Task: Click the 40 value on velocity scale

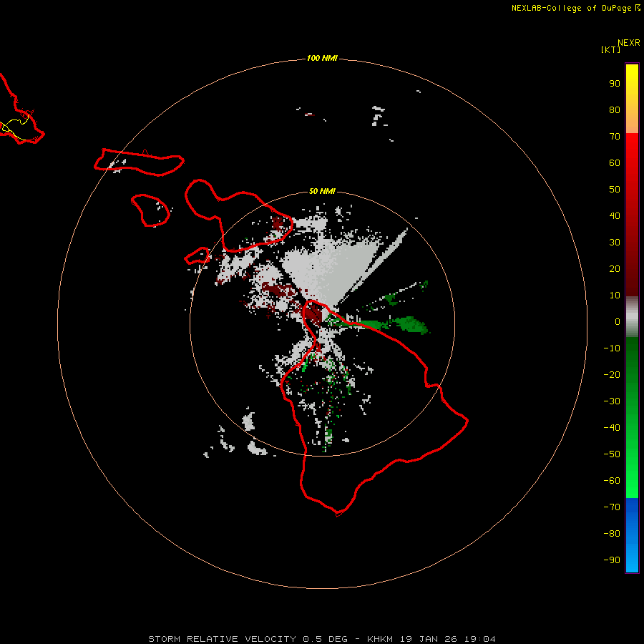Action: [x=615, y=215]
